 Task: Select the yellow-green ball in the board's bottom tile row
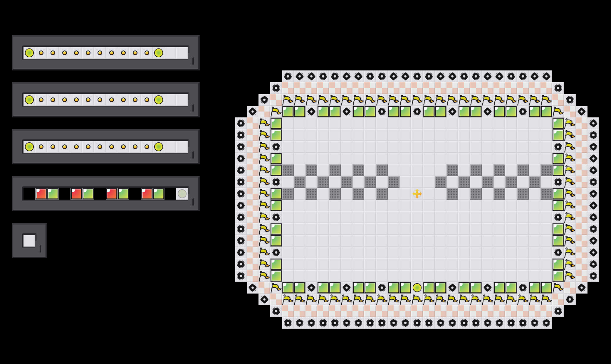coord(417,288)
